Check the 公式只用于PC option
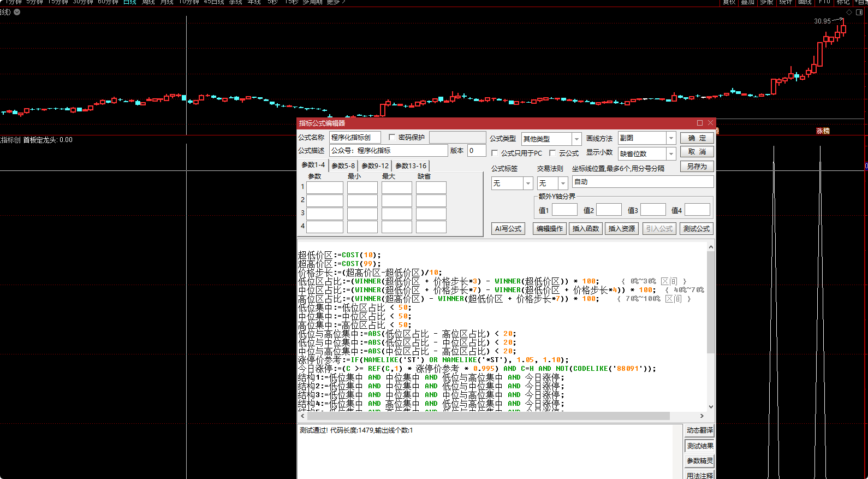The height and width of the screenshot is (479, 868). coord(495,153)
